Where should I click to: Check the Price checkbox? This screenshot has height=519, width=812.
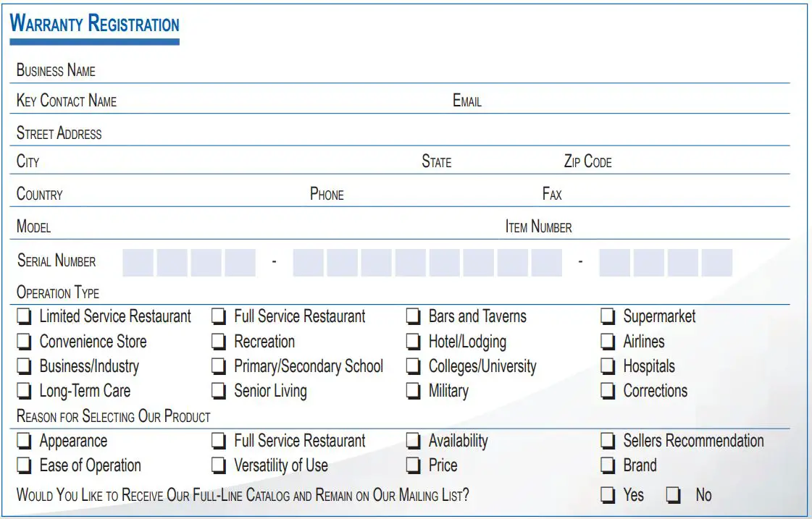click(414, 465)
